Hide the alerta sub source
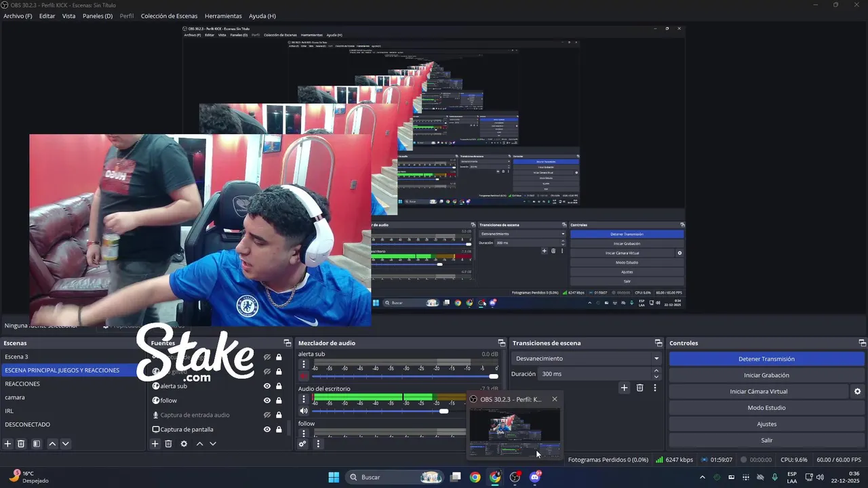The width and height of the screenshot is (868, 488). coord(267,386)
